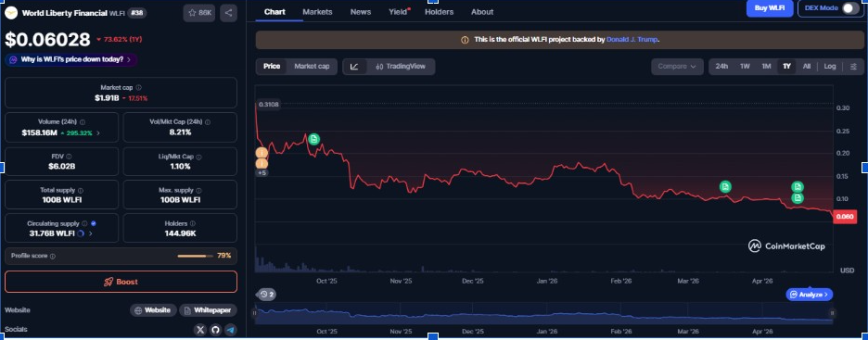Screen dimensions: 868x340
Task: Set chart range to 24h
Action: point(721,67)
